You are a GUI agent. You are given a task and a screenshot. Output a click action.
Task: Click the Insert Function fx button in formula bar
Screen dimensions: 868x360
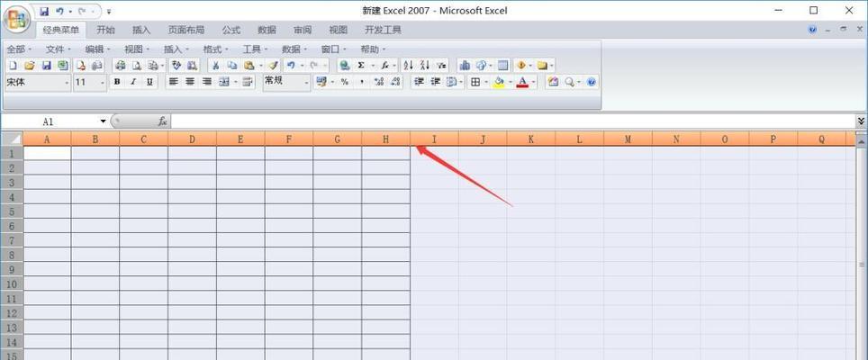(163, 121)
